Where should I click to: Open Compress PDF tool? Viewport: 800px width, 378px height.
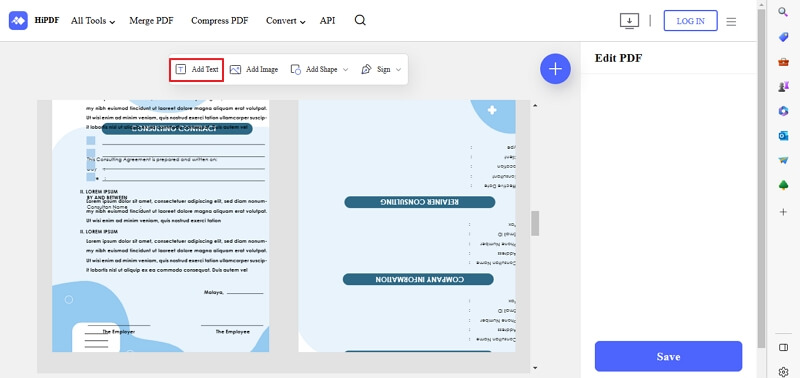(x=219, y=20)
